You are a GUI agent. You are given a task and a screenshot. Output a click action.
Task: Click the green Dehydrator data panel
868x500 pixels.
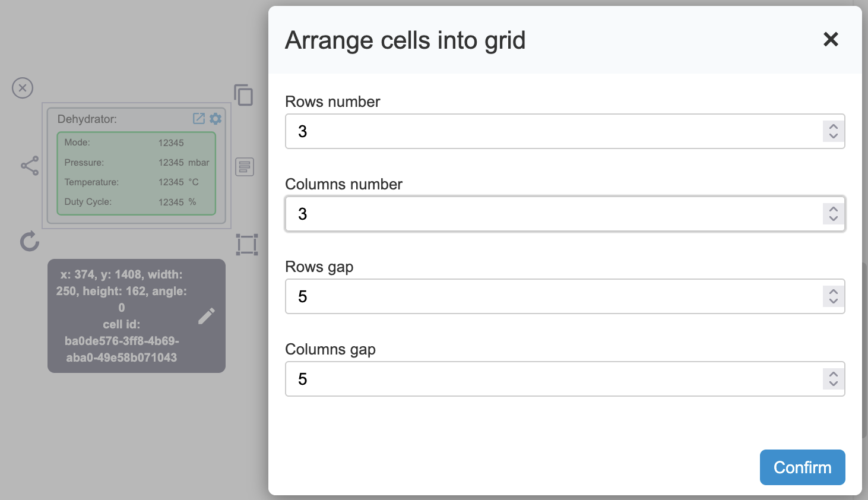[136, 172]
